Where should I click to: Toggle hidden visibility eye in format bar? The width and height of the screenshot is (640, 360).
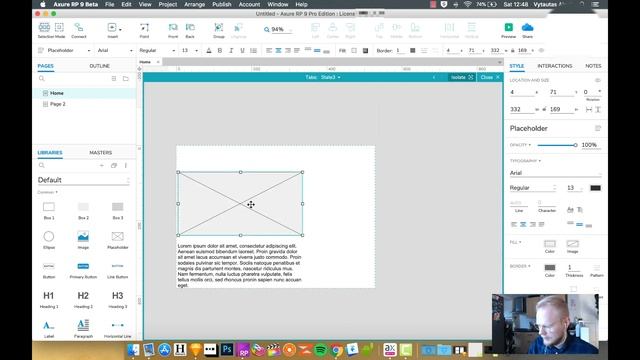(541, 51)
